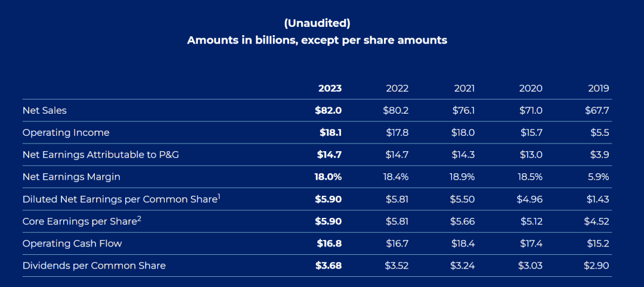Select the Net Earnings Margin label

[70, 177]
